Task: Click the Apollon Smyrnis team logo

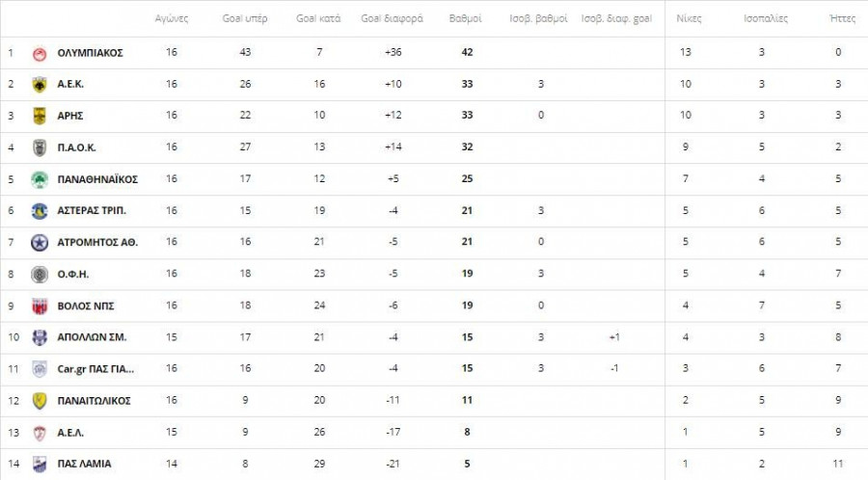Action: tap(40, 337)
